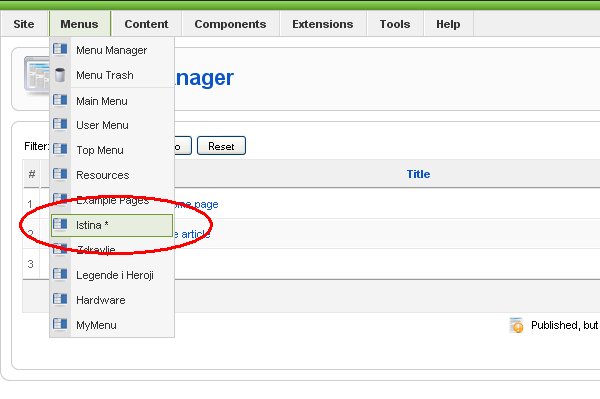Click the Legende i Heroji icon
The image size is (600, 399).
60,274
